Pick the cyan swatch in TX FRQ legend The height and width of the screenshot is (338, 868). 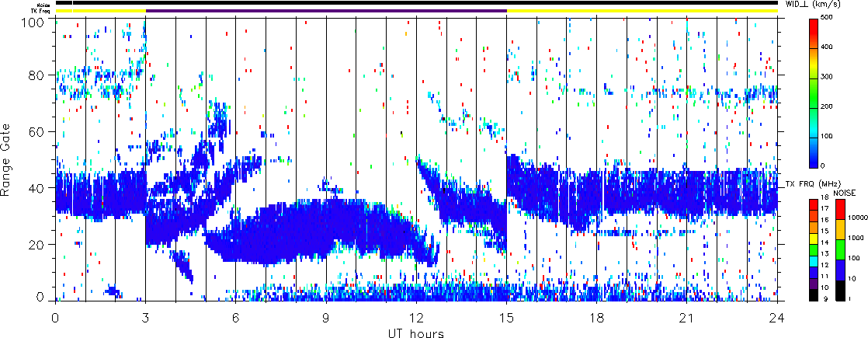813,262
